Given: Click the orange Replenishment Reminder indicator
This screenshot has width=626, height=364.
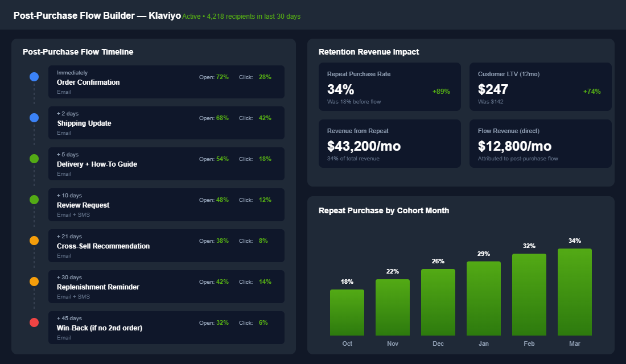Looking at the screenshot, I should coord(34,281).
